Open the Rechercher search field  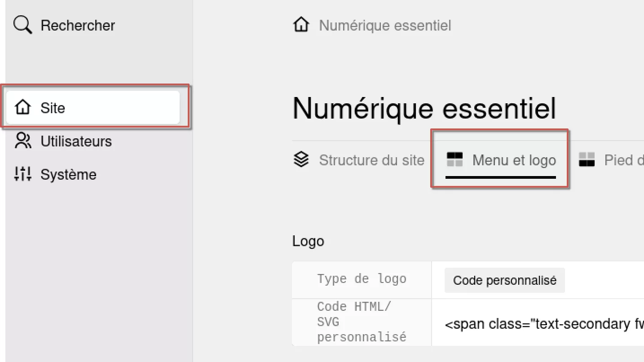point(64,25)
